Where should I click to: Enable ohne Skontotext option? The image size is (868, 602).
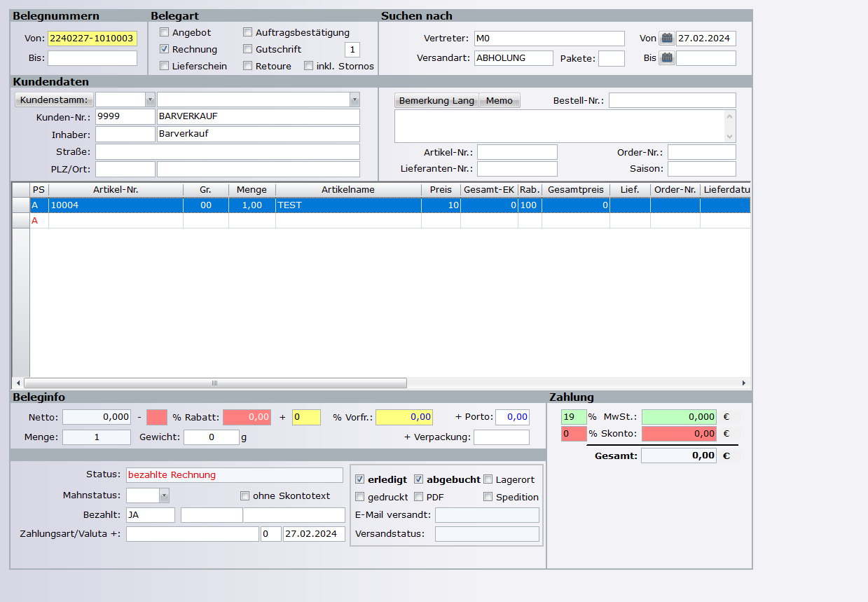[x=244, y=495]
